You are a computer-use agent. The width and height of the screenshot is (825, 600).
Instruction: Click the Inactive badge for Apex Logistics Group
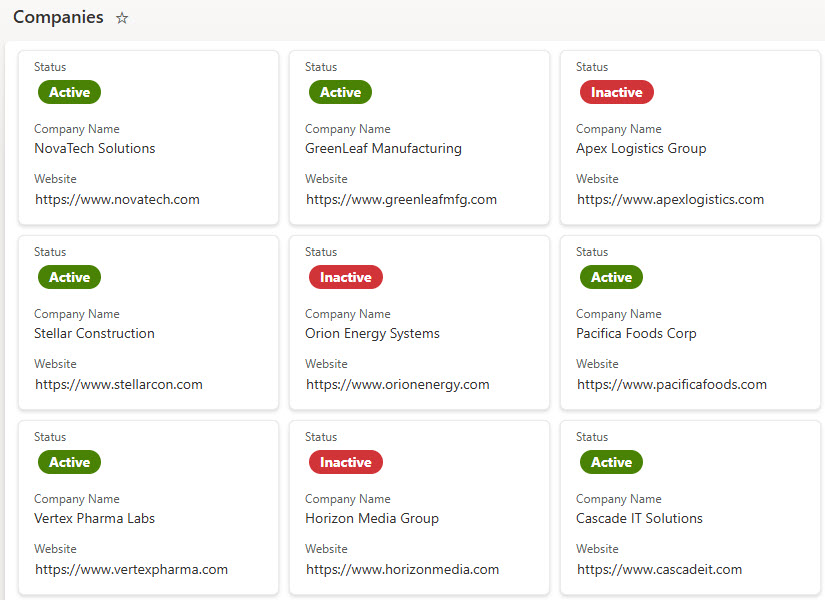[616, 92]
